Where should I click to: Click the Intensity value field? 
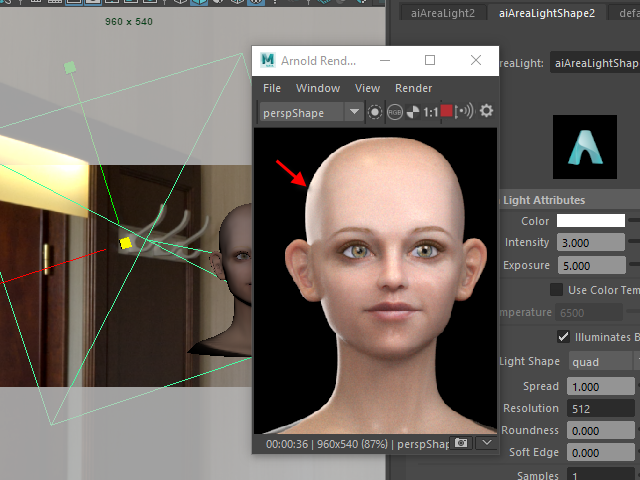pos(591,243)
